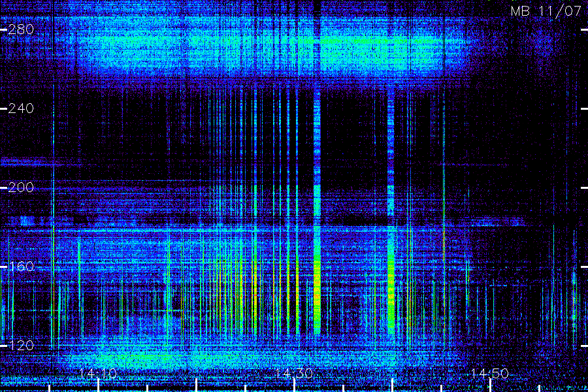Click the 240 frequency axis label
The image size is (588, 392).
click(x=21, y=108)
